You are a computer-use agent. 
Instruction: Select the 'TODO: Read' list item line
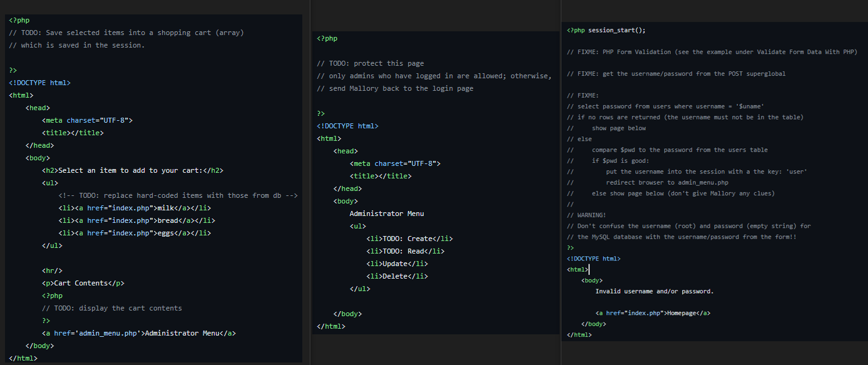pos(405,251)
